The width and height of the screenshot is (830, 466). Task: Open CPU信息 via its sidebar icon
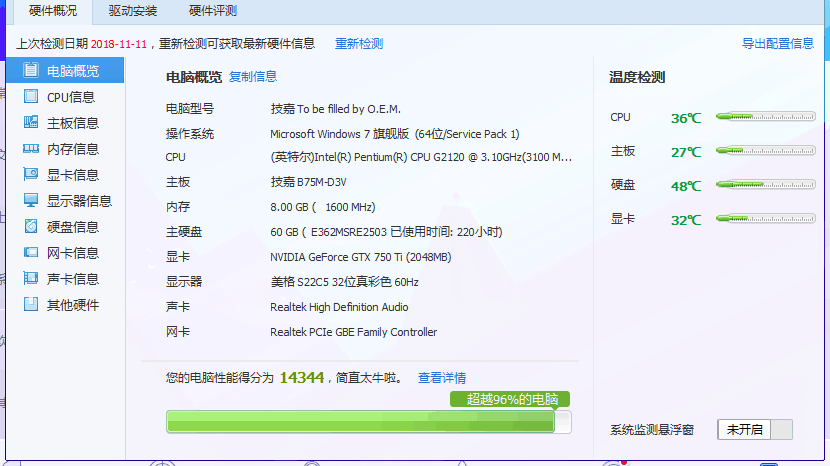point(31,96)
